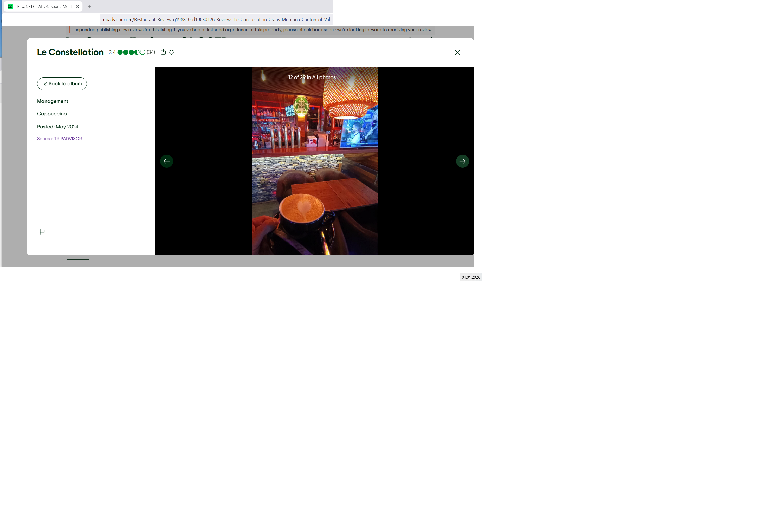Click the share icon next to rating

pyautogui.click(x=163, y=52)
